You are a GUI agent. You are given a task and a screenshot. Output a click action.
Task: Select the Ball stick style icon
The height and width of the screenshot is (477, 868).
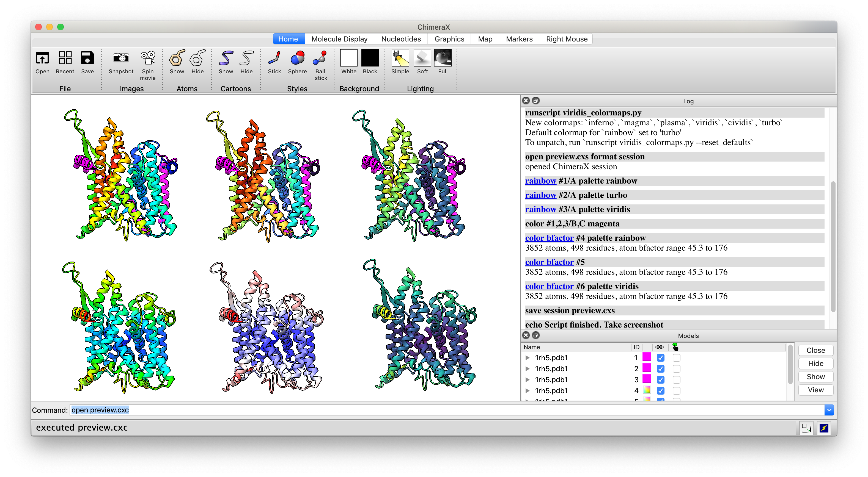click(320, 58)
